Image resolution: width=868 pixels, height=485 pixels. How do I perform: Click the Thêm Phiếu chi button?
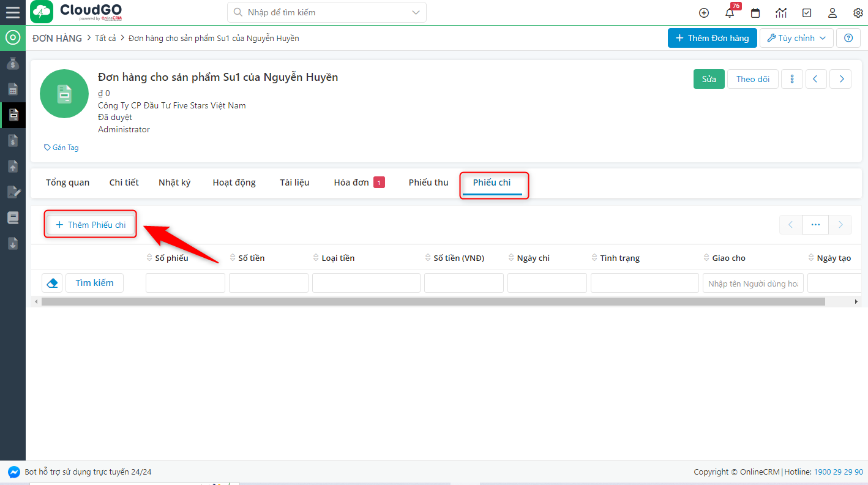tap(90, 224)
